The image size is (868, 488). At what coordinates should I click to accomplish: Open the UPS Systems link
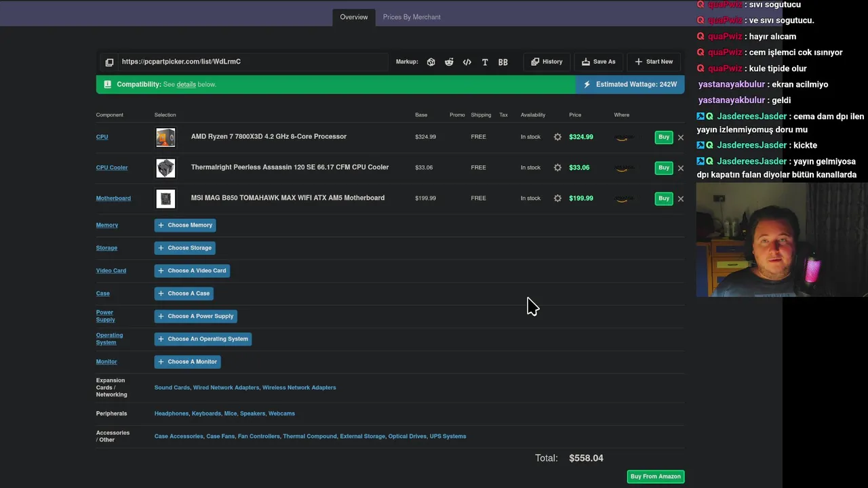click(448, 436)
